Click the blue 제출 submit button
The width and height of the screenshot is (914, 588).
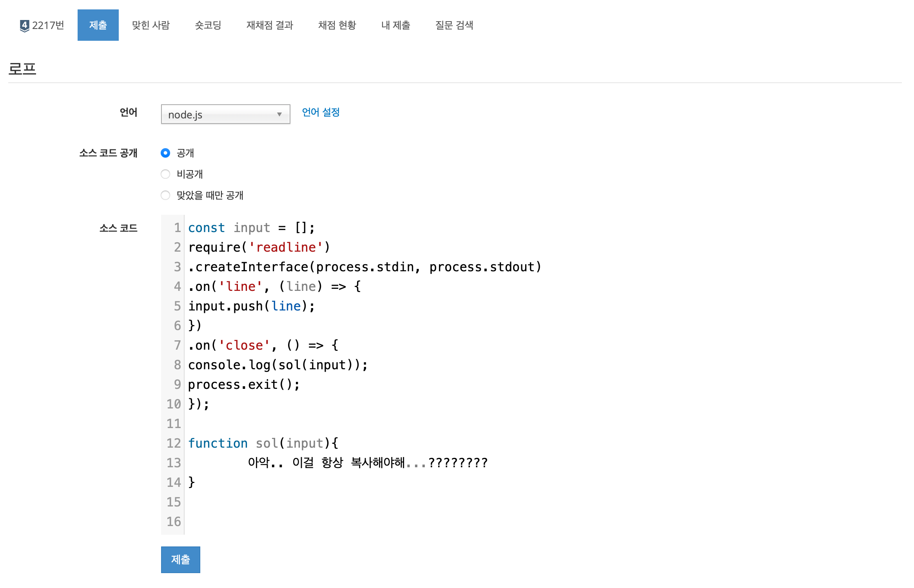pyautogui.click(x=180, y=559)
